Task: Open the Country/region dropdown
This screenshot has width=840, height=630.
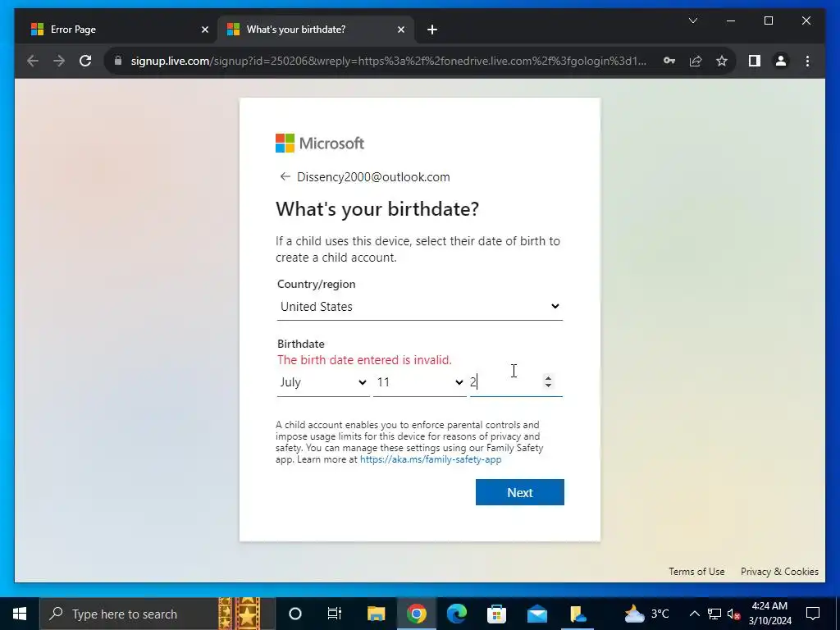Action: (419, 307)
